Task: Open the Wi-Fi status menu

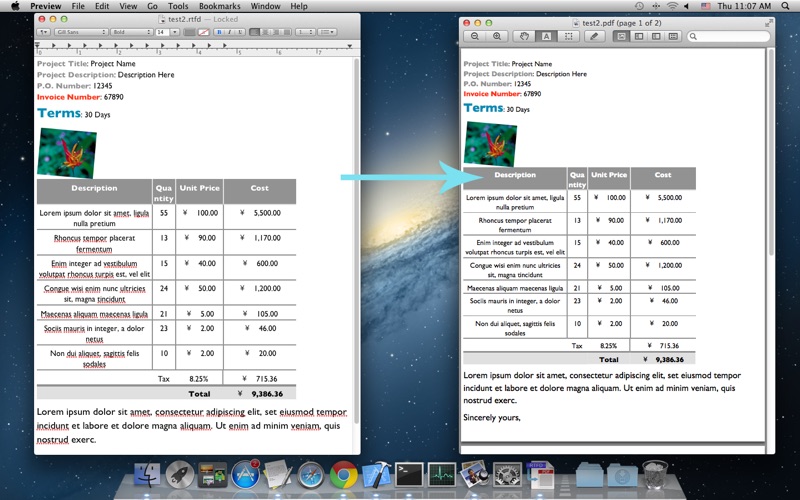Action: point(672,6)
